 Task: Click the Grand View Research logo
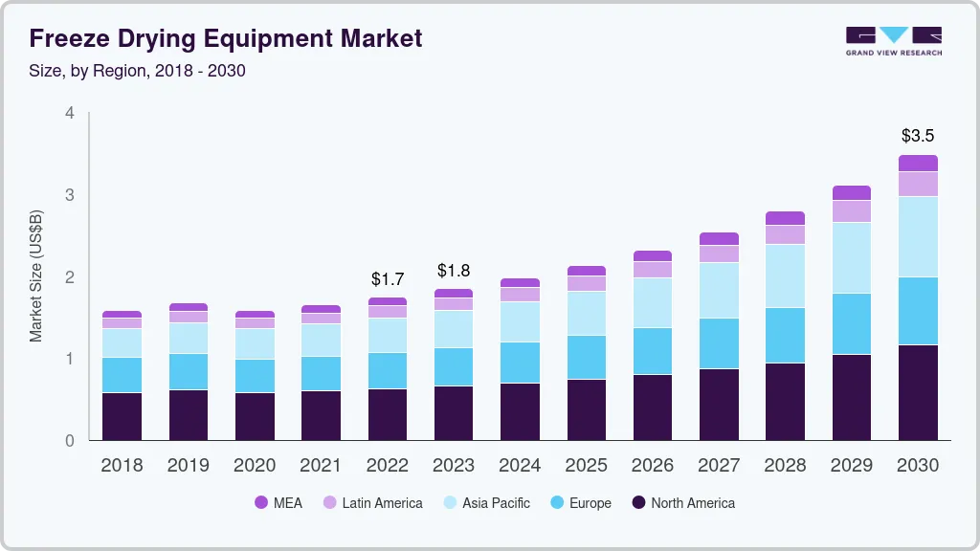pyautogui.click(x=892, y=40)
